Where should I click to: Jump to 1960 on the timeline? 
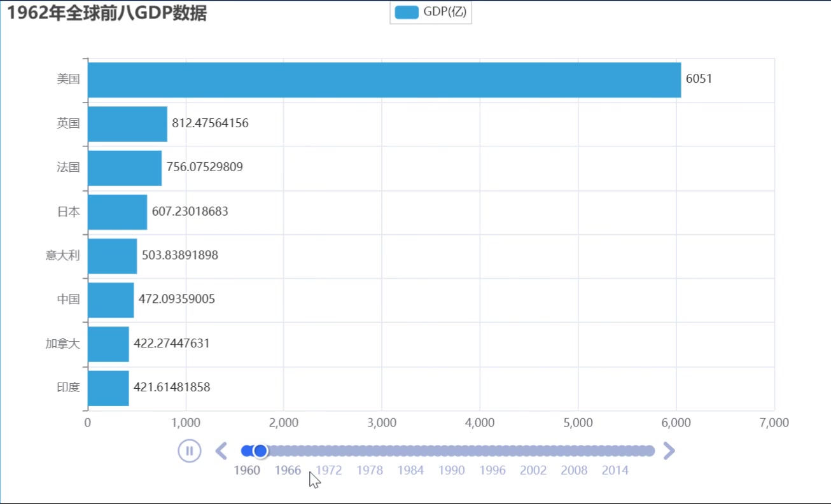247,470
